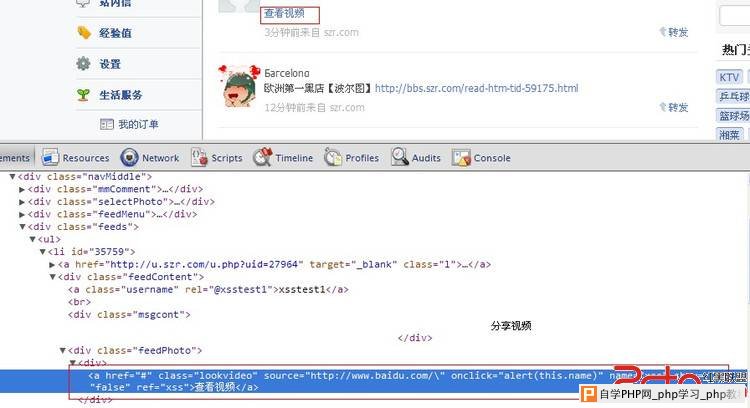This screenshot has height=408, width=750.
Task: Collapse the navMiddle div node
Action: [x=12, y=177]
